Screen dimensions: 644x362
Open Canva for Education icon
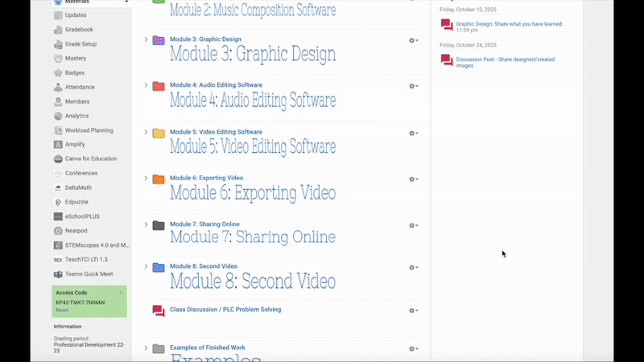58,158
